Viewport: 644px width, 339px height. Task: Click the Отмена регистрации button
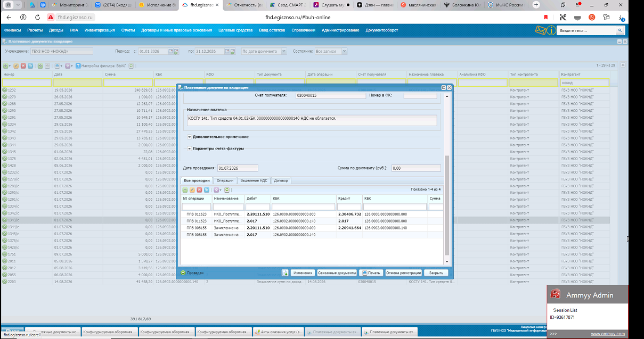click(x=404, y=272)
